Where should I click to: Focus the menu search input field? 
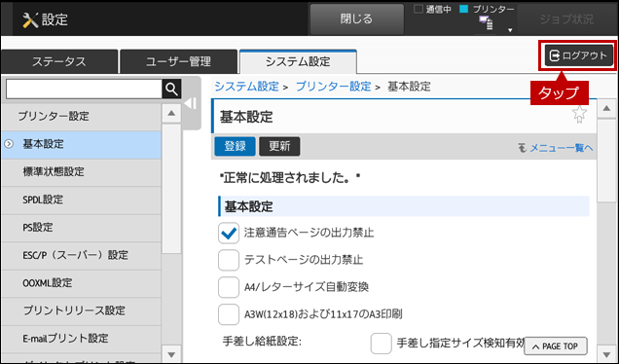point(84,90)
